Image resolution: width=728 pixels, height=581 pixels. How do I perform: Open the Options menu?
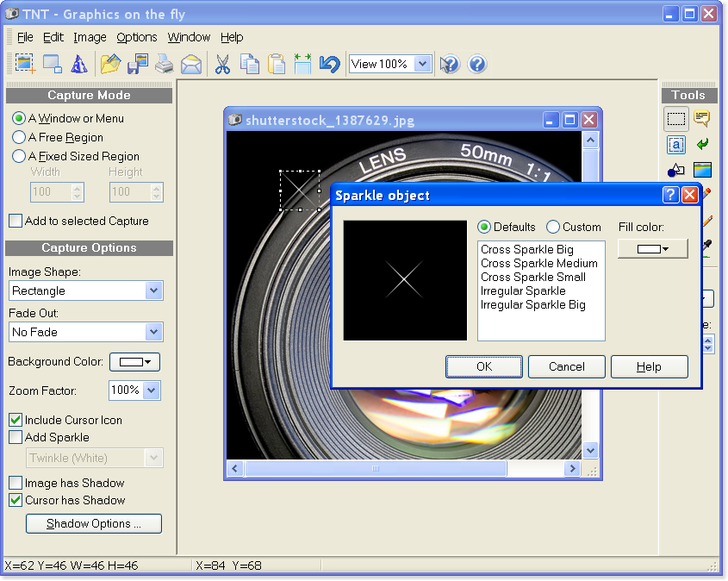pos(136,37)
